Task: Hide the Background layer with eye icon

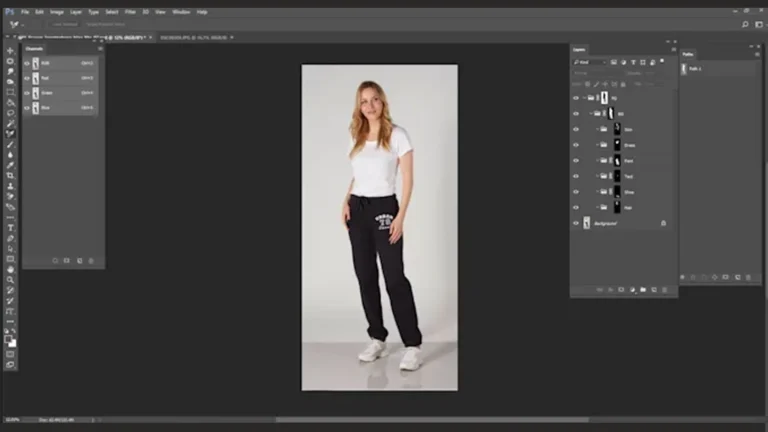Action: pyautogui.click(x=575, y=223)
